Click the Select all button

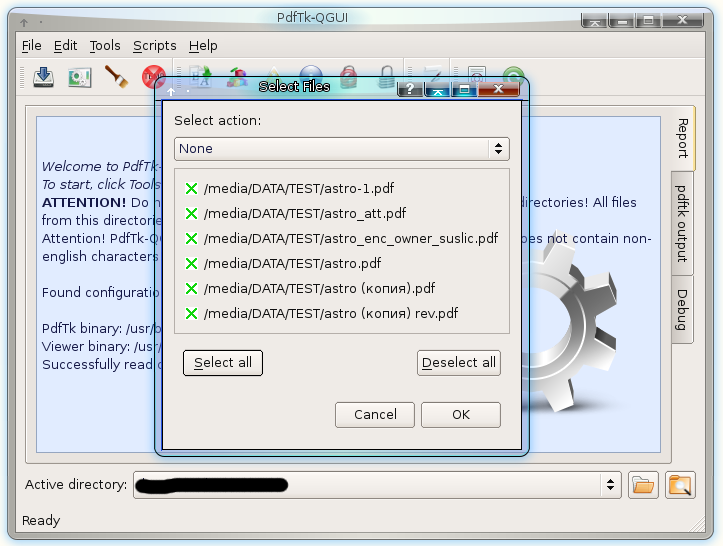coord(223,363)
